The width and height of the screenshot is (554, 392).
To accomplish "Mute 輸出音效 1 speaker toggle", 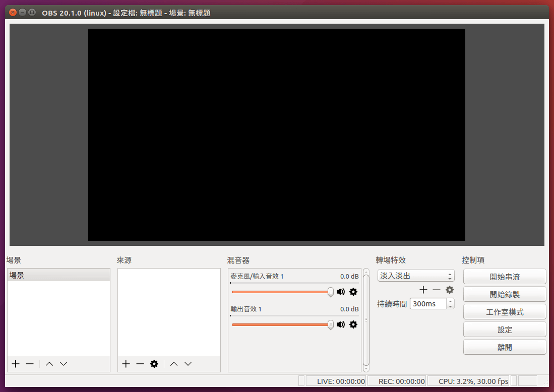I will [x=341, y=324].
